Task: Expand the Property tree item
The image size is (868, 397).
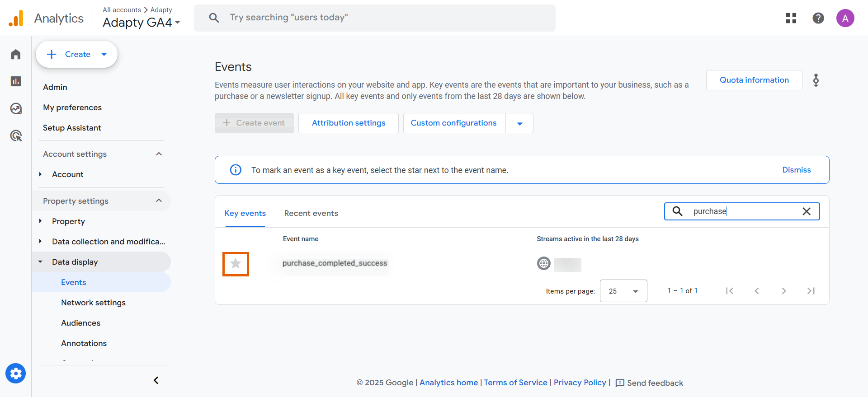Action: click(x=41, y=221)
